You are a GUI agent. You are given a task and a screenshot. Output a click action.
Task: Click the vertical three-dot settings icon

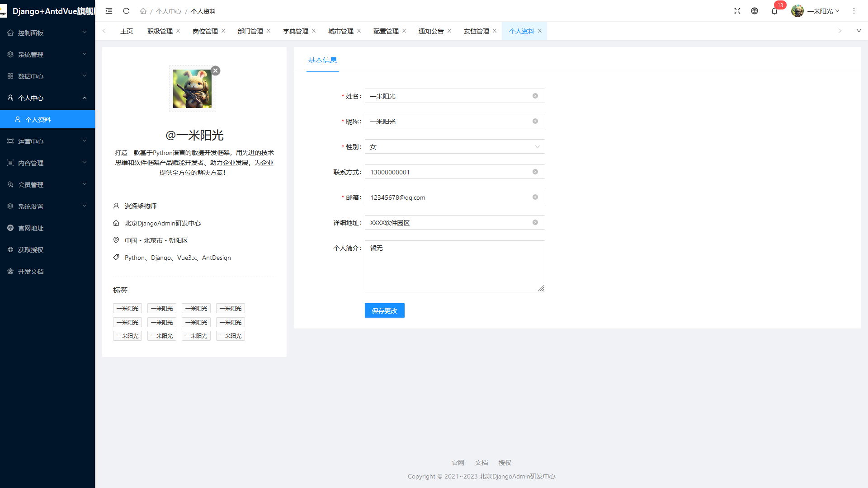(854, 11)
